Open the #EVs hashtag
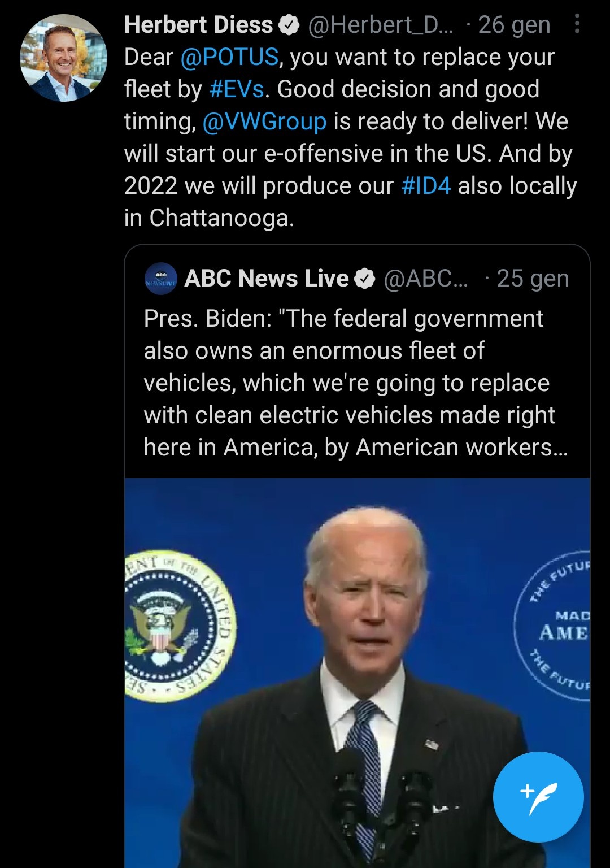 pos(236,89)
